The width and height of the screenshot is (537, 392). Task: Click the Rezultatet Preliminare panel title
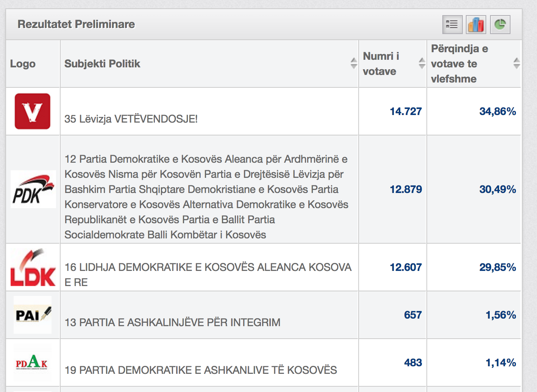coord(76,24)
